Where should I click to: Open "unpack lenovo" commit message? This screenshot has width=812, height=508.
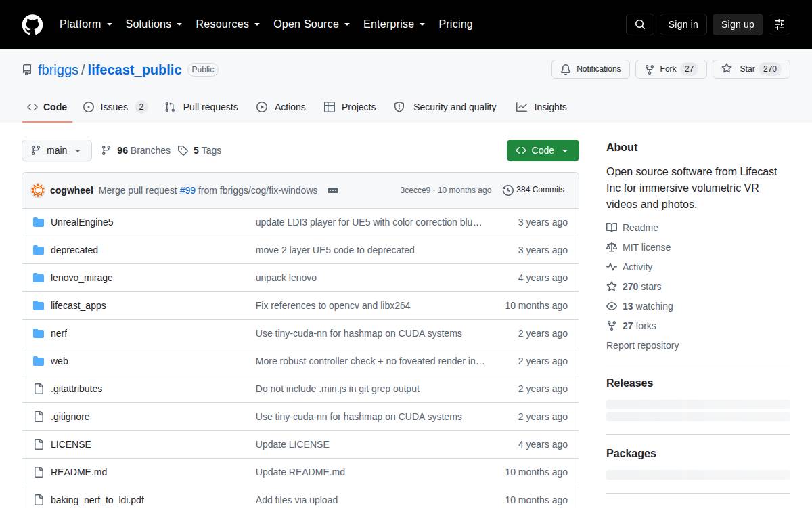point(286,278)
